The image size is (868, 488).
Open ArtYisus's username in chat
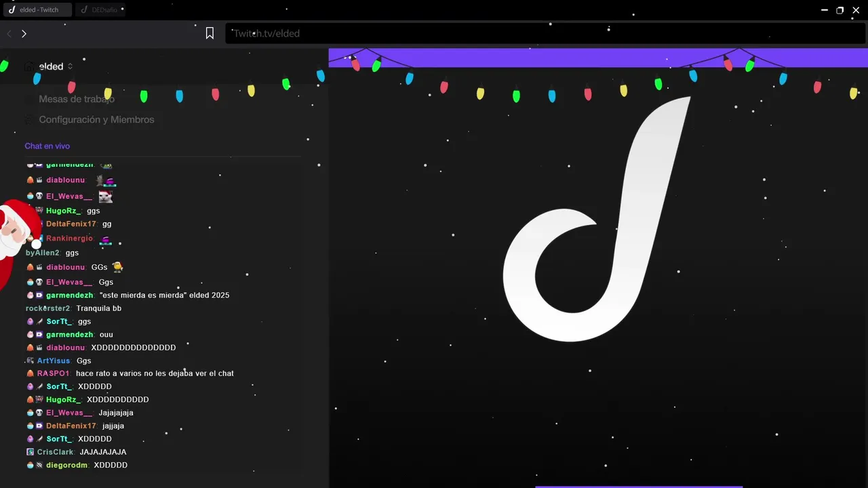54,361
